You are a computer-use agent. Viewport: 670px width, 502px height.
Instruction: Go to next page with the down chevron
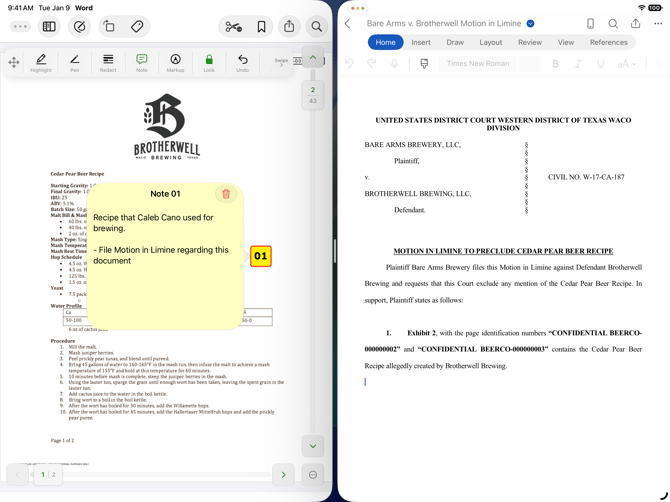[313, 446]
